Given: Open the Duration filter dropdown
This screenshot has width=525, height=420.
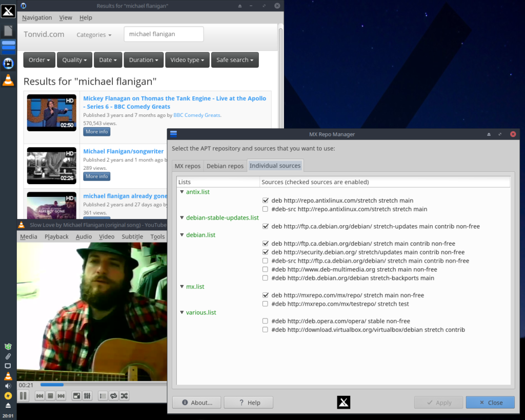Looking at the screenshot, I should click(144, 60).
